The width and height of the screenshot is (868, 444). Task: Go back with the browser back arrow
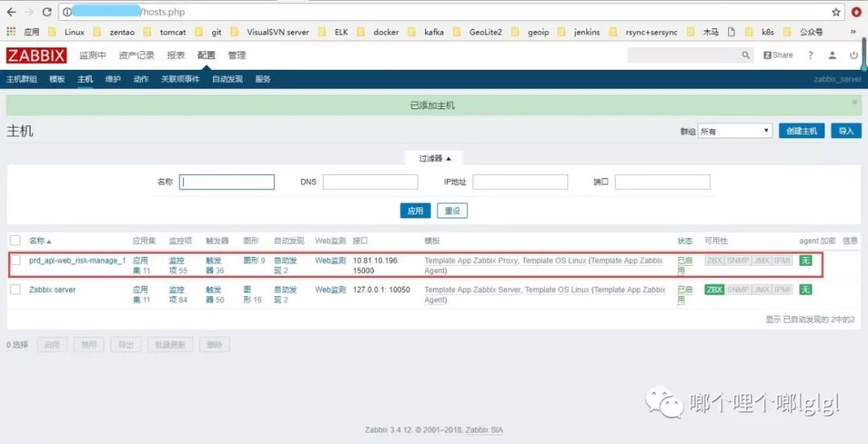tap(10, 11)
